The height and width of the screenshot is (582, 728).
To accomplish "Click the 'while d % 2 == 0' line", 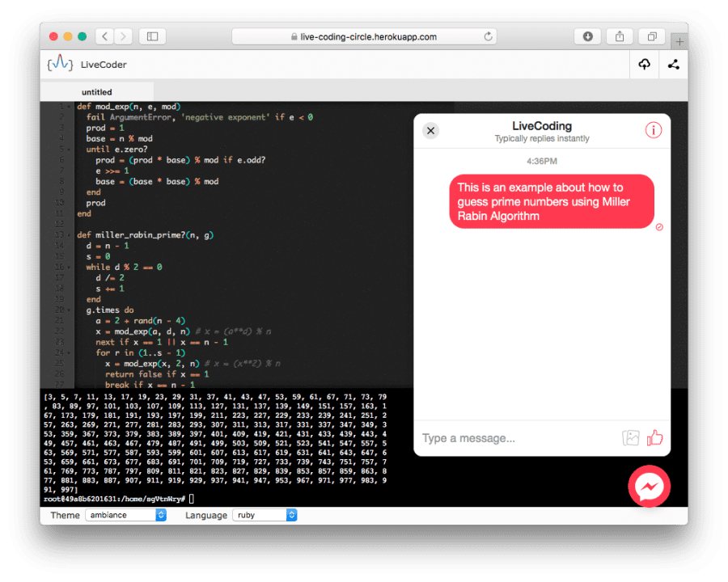I will point(124,268).
